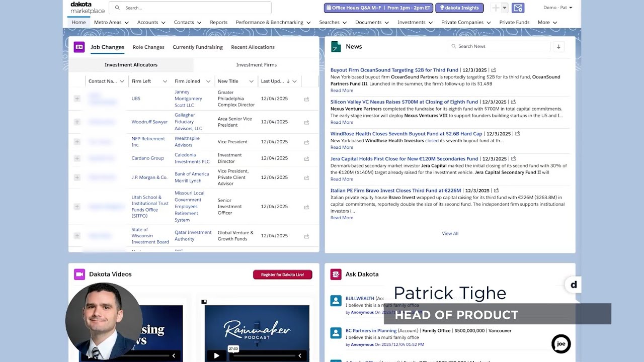Image resolution: width=644 pixels, height=362 pixels.
Task: Switch to Recent Allocations tab
Action: point(253,47)
